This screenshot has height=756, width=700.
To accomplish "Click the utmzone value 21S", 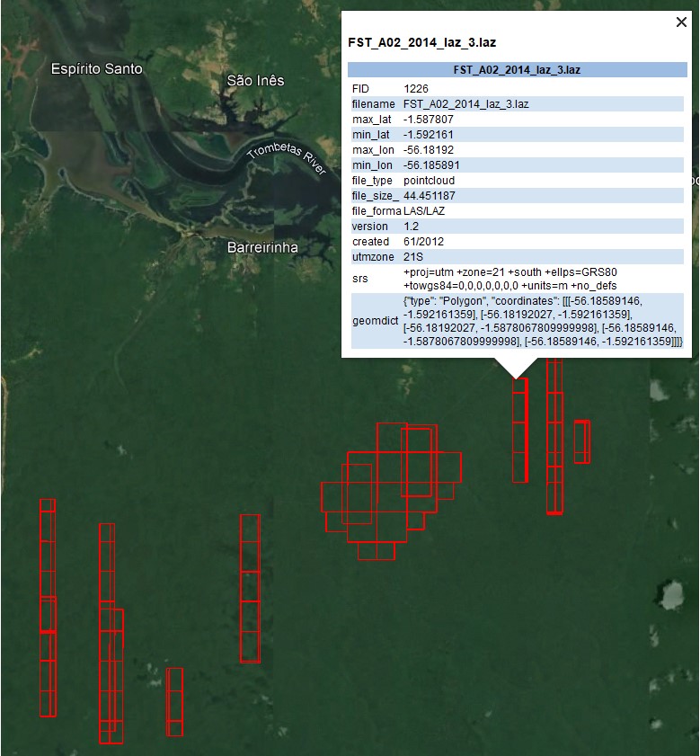I will [412, 256].
